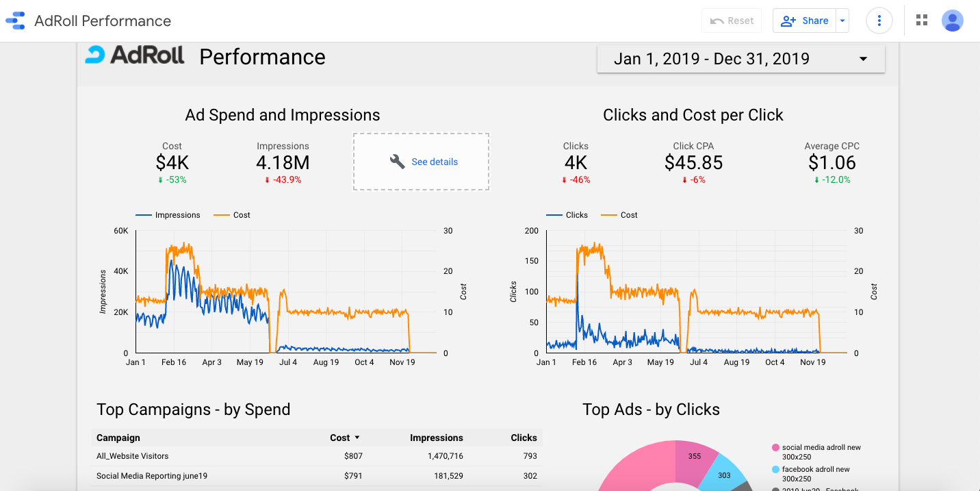Click the AdRoll Performance report title

[103, 21]
